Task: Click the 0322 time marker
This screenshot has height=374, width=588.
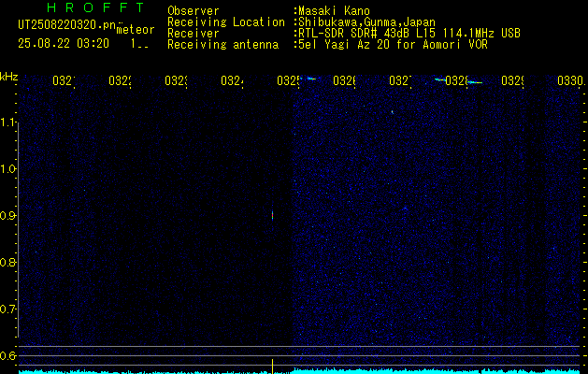Action: (x=120, y=80)
